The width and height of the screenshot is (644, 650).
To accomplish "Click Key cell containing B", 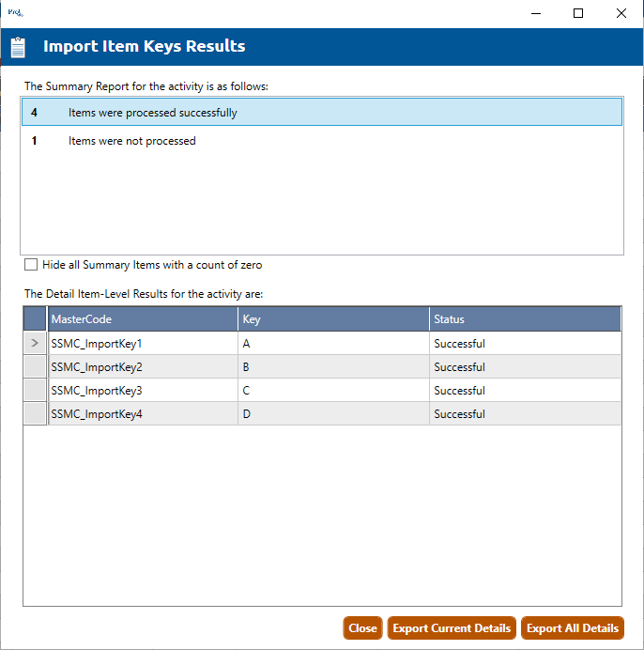I will [333, 367].
